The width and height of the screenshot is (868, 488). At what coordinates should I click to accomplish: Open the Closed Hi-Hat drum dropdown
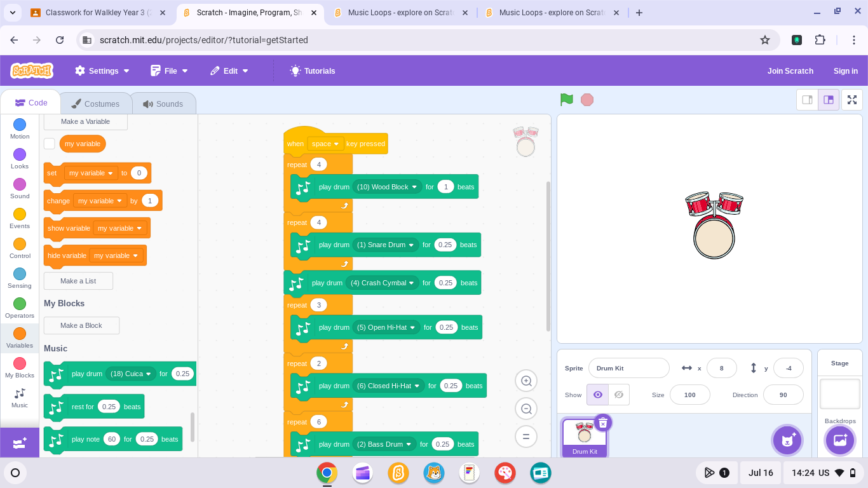388,386
